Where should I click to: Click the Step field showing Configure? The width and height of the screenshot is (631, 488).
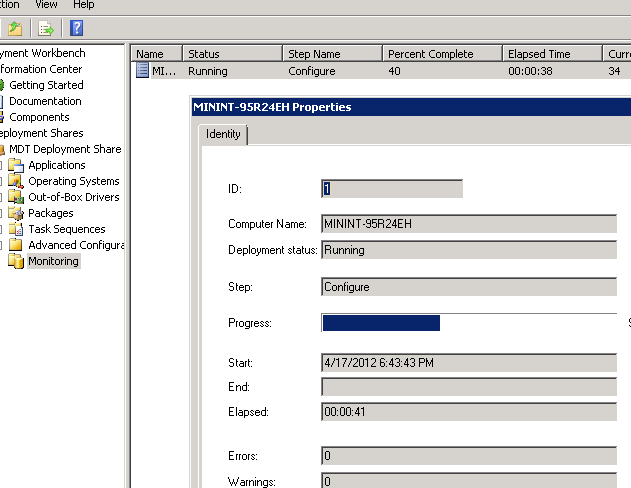469,286
